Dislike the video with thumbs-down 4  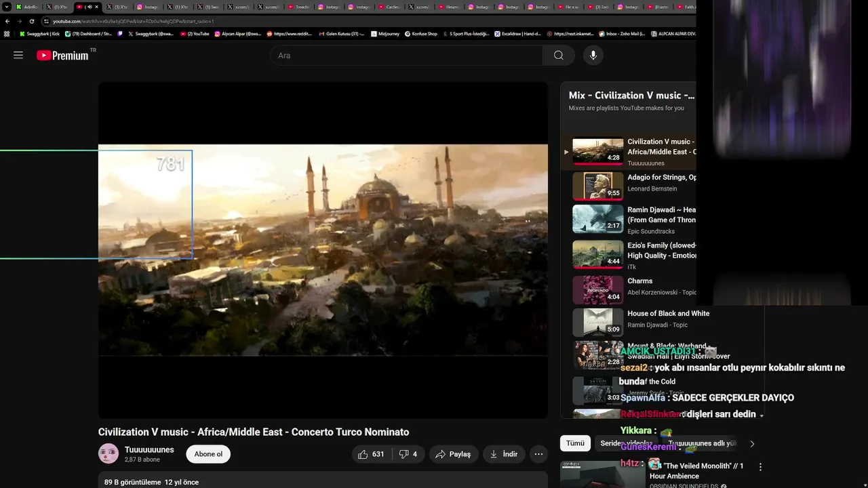point(408,454)
